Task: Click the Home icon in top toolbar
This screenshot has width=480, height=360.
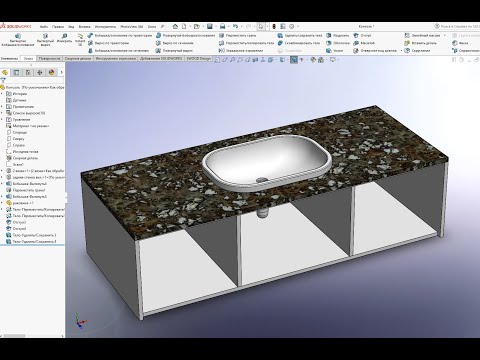Action: 175,26
